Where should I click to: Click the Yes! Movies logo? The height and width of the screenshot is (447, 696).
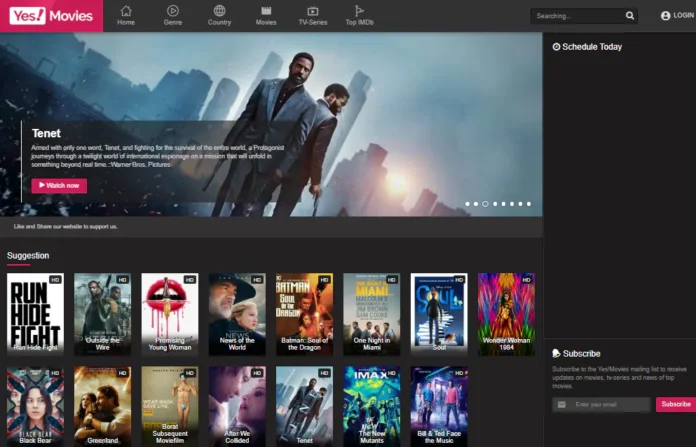pyautogui.click(x=51, y=16)
